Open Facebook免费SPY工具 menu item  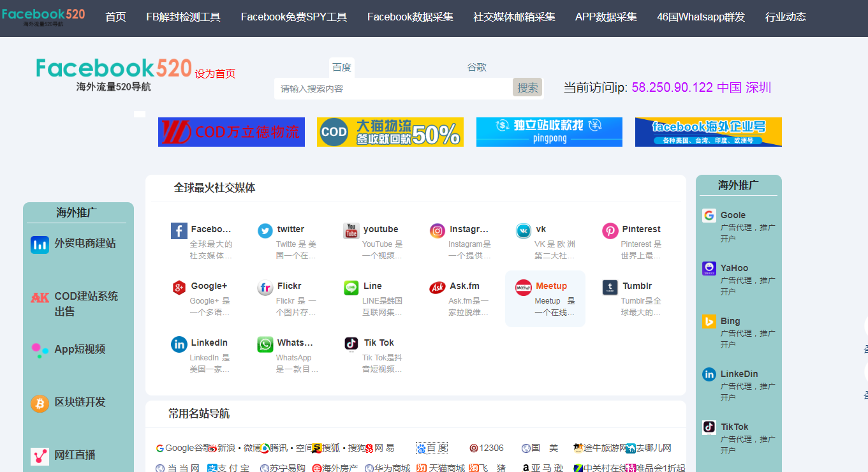[x=294, y=17]
